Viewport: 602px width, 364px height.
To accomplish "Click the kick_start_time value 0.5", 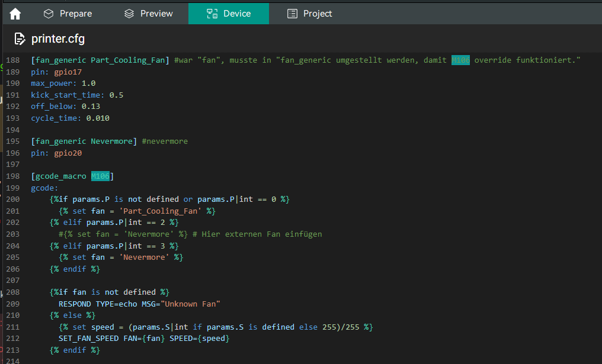I will pyautogui.click(x=116, y=95).
